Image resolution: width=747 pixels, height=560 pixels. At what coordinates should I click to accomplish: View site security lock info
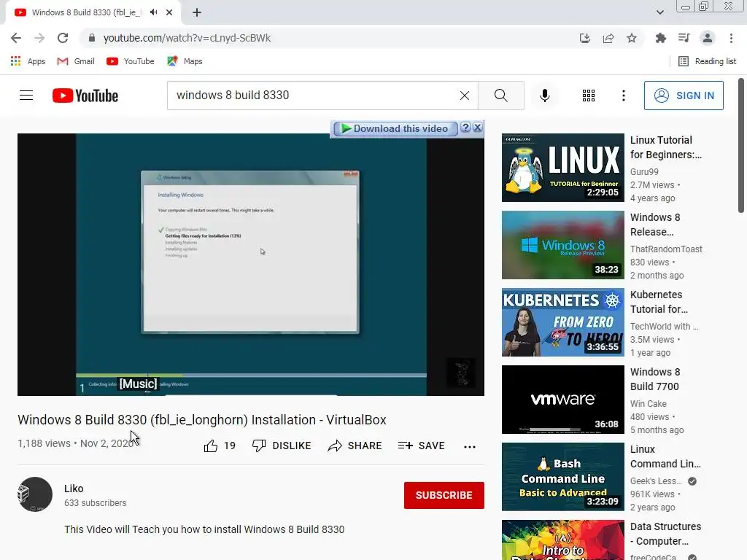tap(92, 38)
